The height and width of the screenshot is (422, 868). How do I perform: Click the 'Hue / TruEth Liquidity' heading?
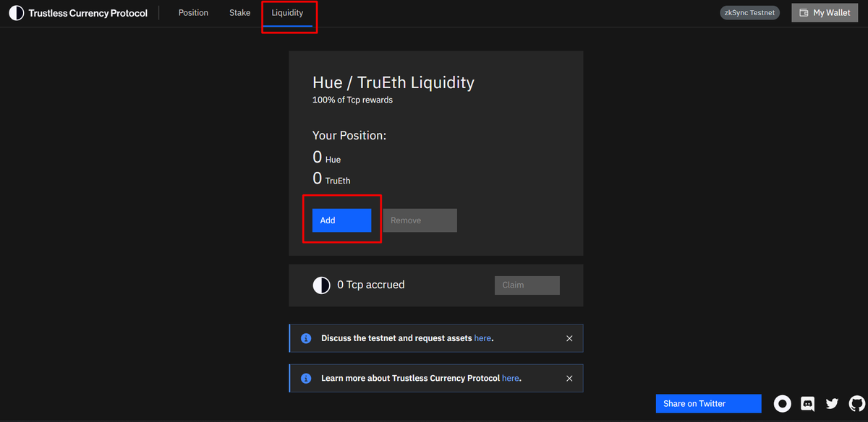(x=393, y=82)
